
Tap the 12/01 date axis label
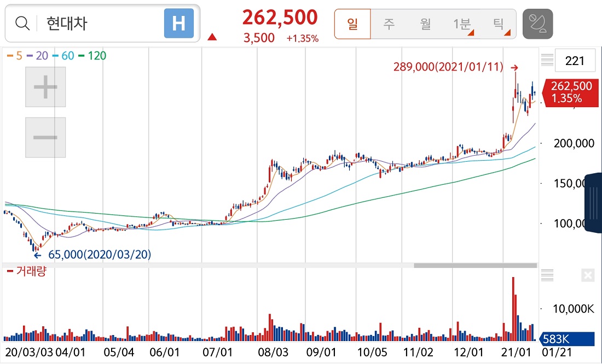(468, 352)
